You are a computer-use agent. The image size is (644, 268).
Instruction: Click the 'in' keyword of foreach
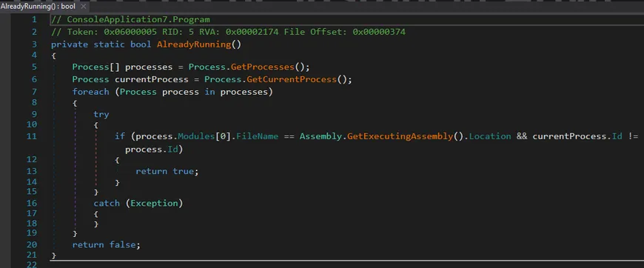click(x=210, y=92)
